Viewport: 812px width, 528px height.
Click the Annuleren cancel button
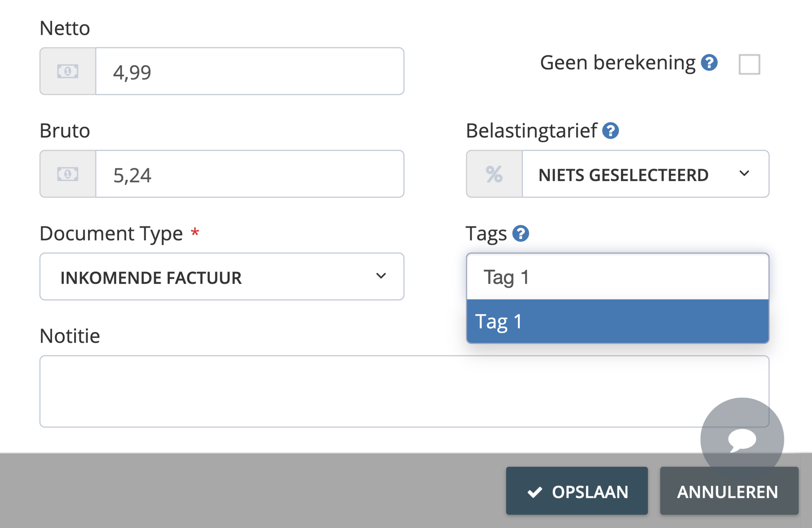point(729,491)
